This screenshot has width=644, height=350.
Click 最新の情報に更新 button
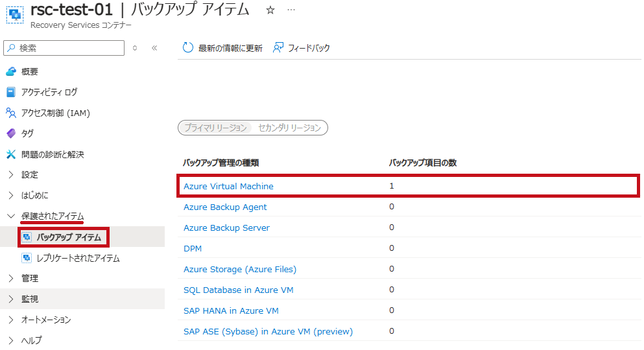click(x=222, y=48)
